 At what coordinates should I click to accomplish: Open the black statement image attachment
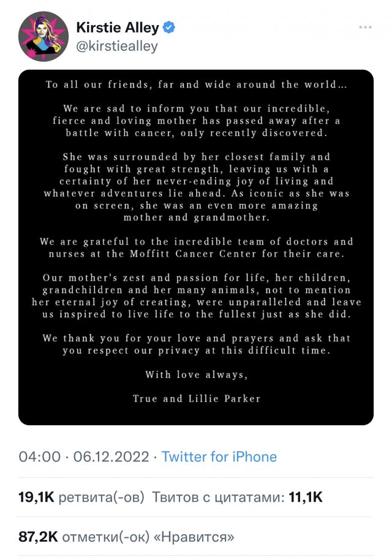click(196, 248)
